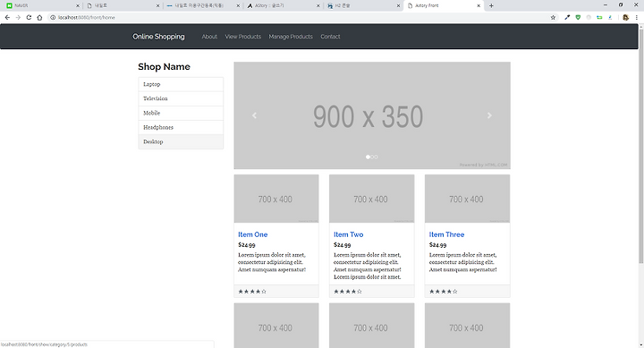Click the star rating under Item One
Viewport: 644px width, 348px height.
[252, 292]
